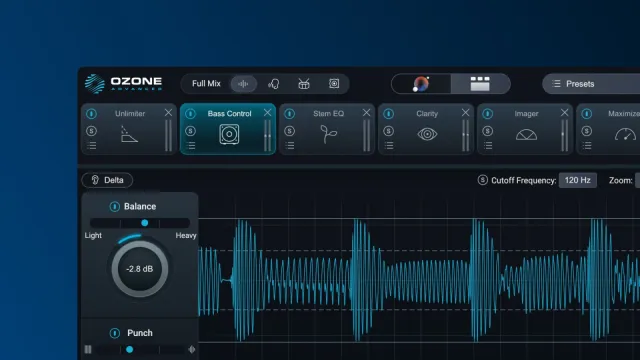
Task: Select the Stem EQ module
Action: click(x=327, y=129)
